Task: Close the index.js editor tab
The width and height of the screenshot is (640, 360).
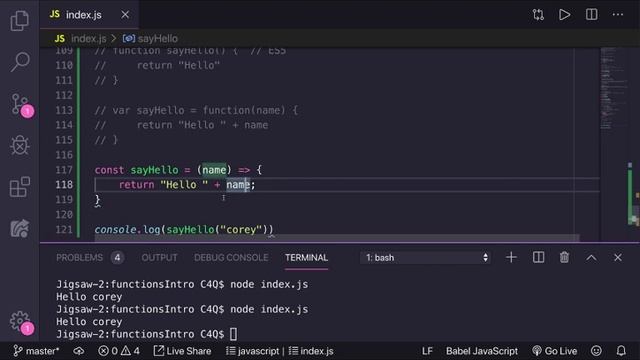Action: click(x=125, y=15)
